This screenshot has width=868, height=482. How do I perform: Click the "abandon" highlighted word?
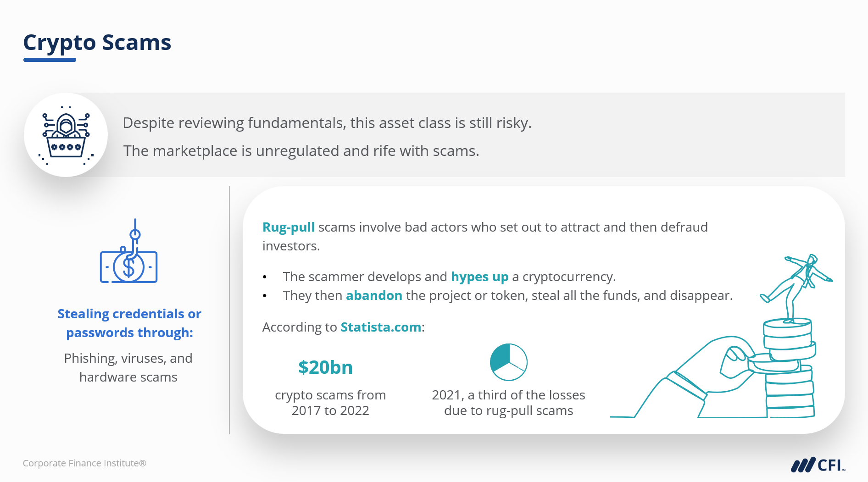pos(374,295)
